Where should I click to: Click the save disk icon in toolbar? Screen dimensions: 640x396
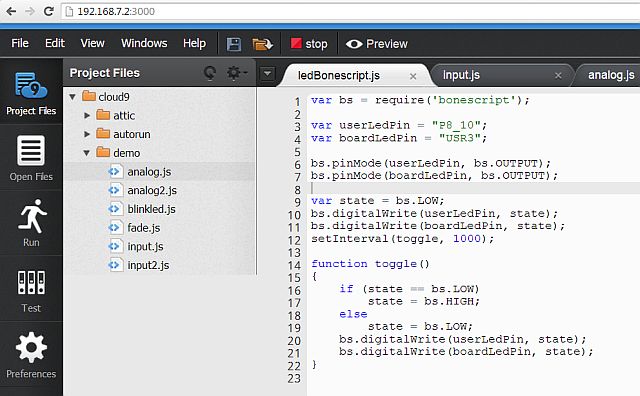233,44
